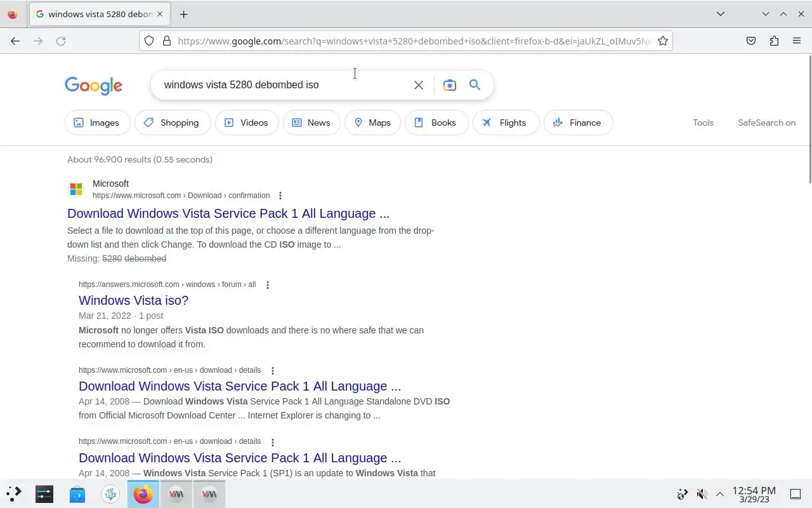This screenshot has height=508, width=812.
Task: Click the 'Missing: 5280 debombed' text
Action: (x=117, y=258)
